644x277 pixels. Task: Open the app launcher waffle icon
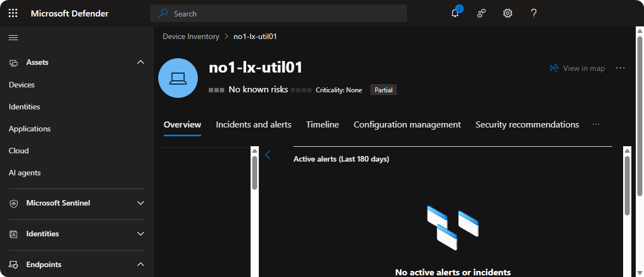coord(13,13)
